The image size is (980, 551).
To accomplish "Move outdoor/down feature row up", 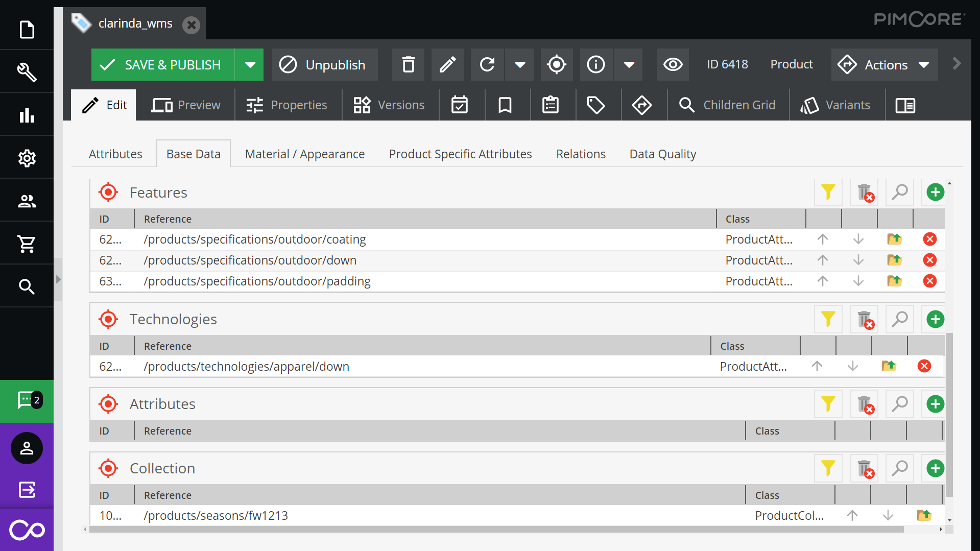I will pos(822,260).
